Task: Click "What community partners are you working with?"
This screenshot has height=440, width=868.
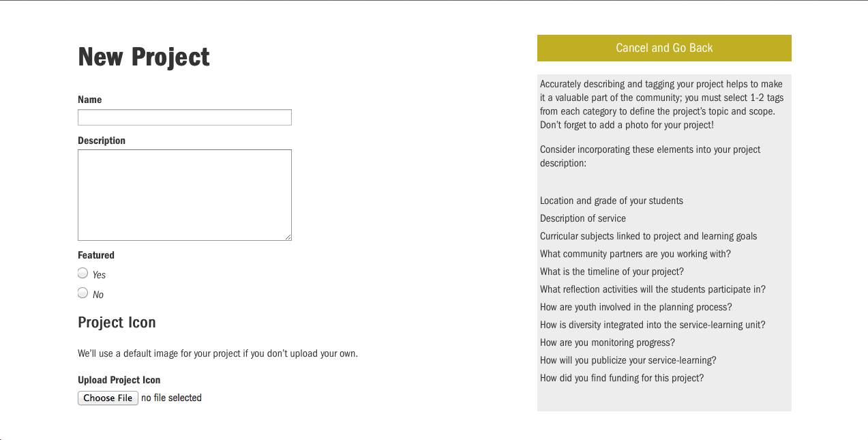Action: coord(635,254)
